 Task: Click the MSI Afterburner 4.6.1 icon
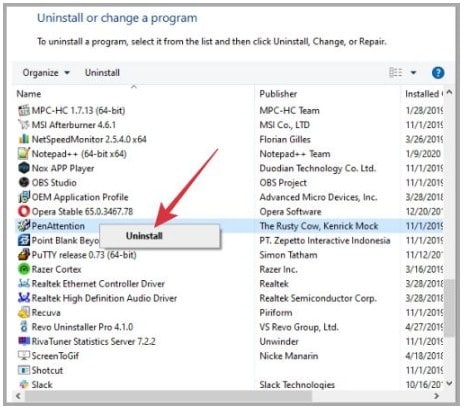coord(24,125)
